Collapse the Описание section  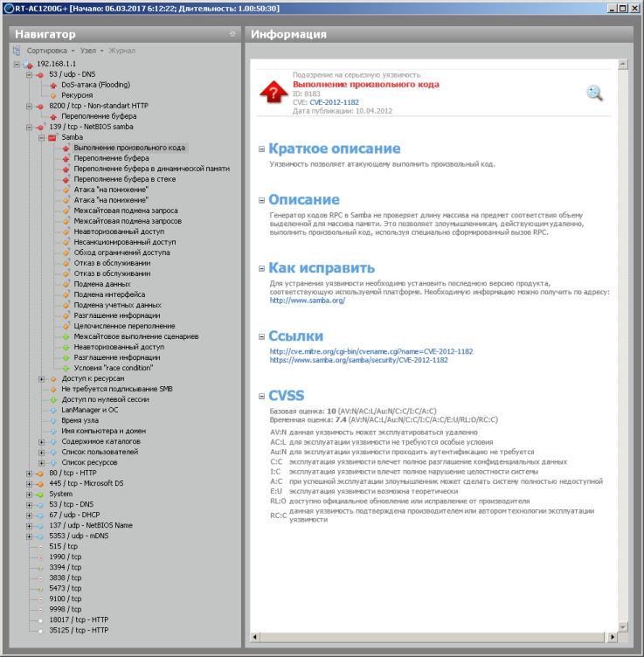pyautogui.click(x=262, y=200)
